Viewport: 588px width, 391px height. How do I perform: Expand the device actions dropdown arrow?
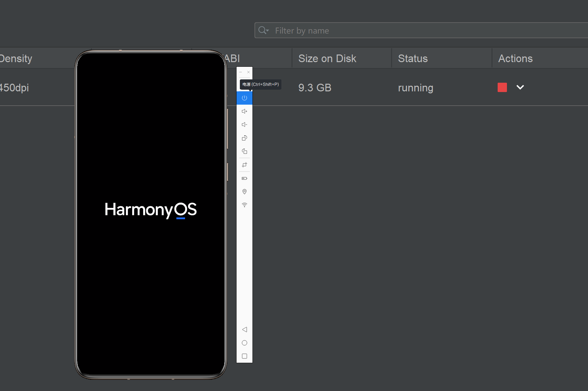(x=520, y=87)
